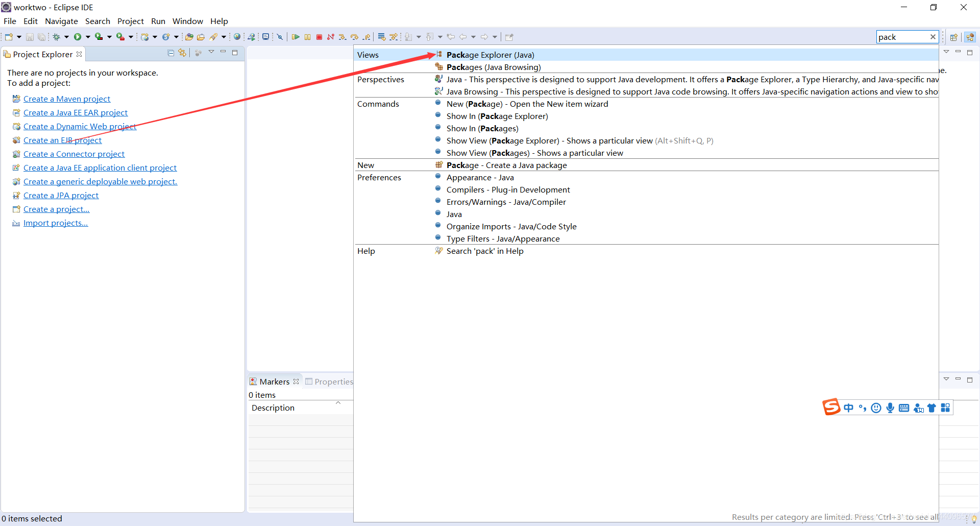
Task: Open the Back navigation history dropdown
Action: coord(473,37)
